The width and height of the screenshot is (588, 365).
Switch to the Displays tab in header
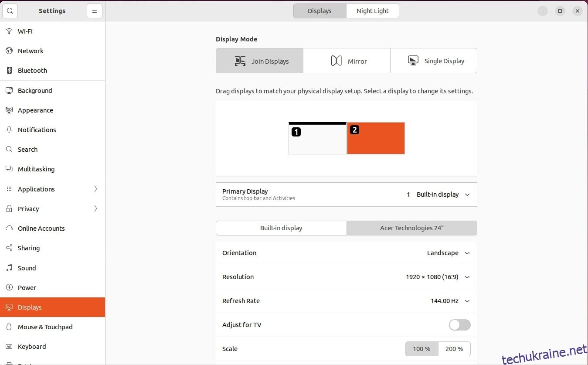320,11
